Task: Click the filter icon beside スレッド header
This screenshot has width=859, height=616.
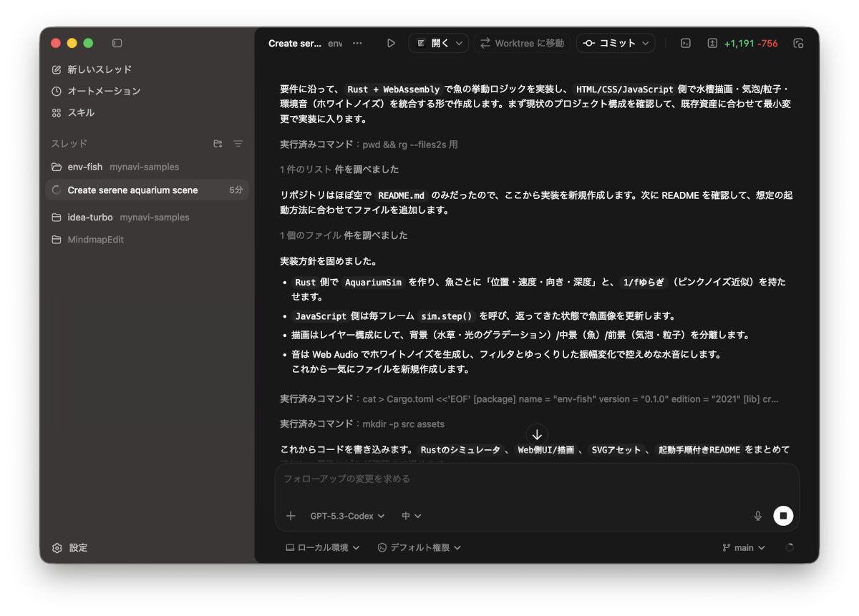Action: [238, 144]
